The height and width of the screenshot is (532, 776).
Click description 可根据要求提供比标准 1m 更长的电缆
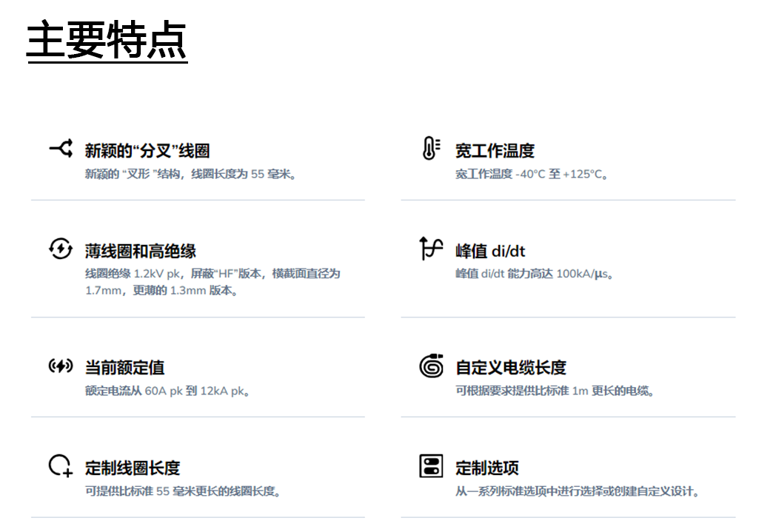[x=555, y=391]
